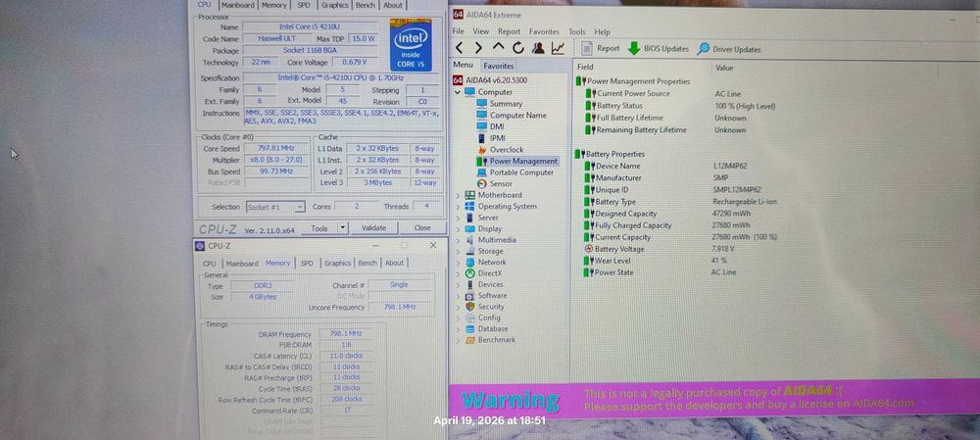Select Sensor in the tree
The width and height of the screenshot is (980, 440).
point(494,184)
